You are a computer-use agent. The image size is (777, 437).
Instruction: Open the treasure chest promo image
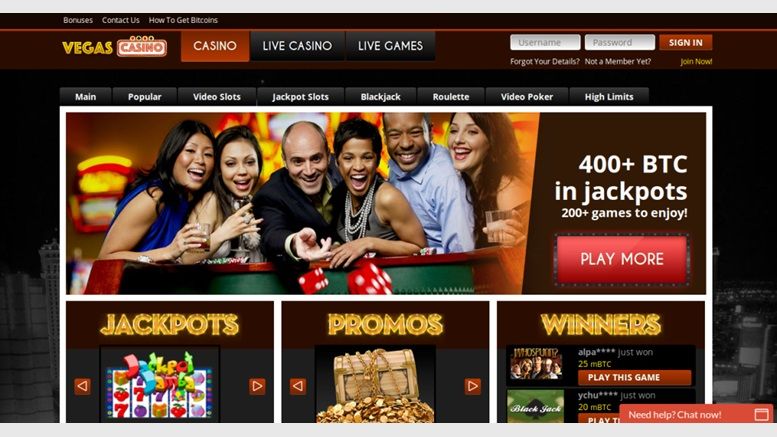[x=376, y=384]
